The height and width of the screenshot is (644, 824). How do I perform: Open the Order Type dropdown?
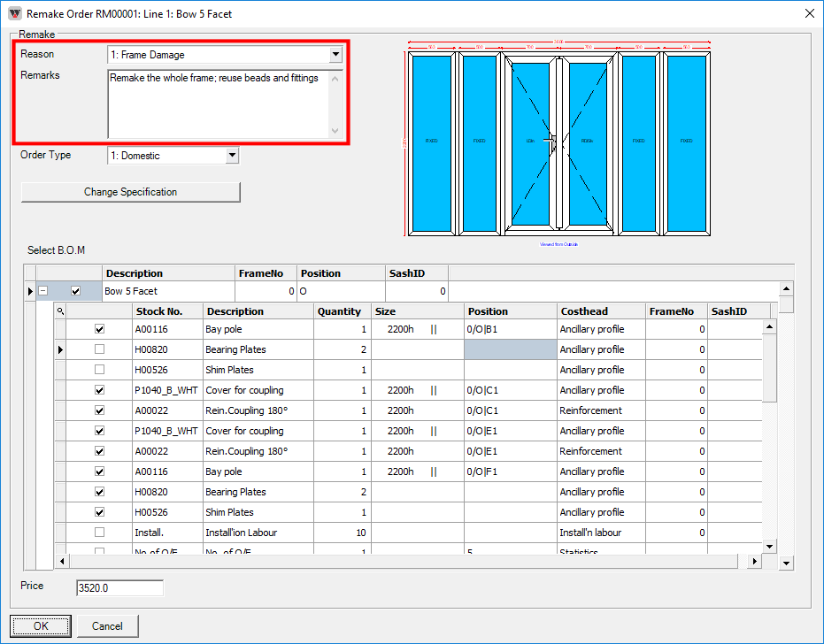coord(232,156)
